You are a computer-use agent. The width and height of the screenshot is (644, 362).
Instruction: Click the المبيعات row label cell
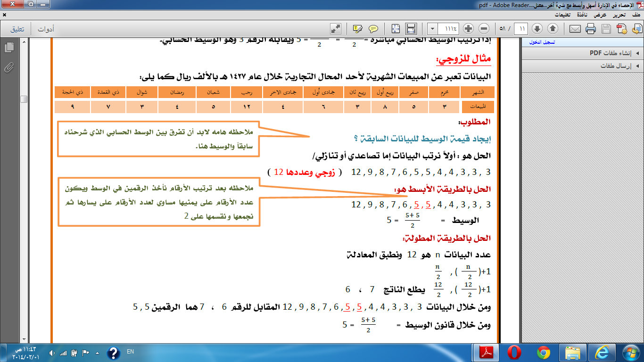pyautogui.click(x=478, y=107)
